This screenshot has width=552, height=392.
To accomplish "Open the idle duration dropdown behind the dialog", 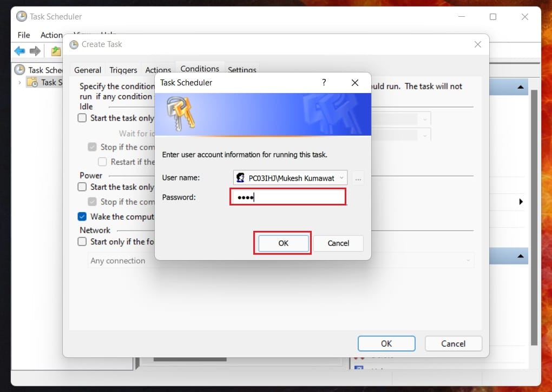I will pyautogui.click(x=425, y=119).
